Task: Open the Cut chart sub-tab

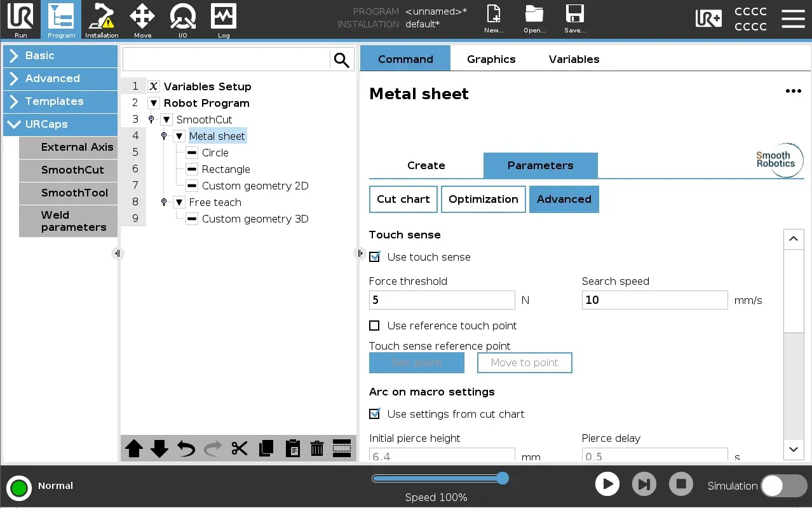Action: (403, 199)
